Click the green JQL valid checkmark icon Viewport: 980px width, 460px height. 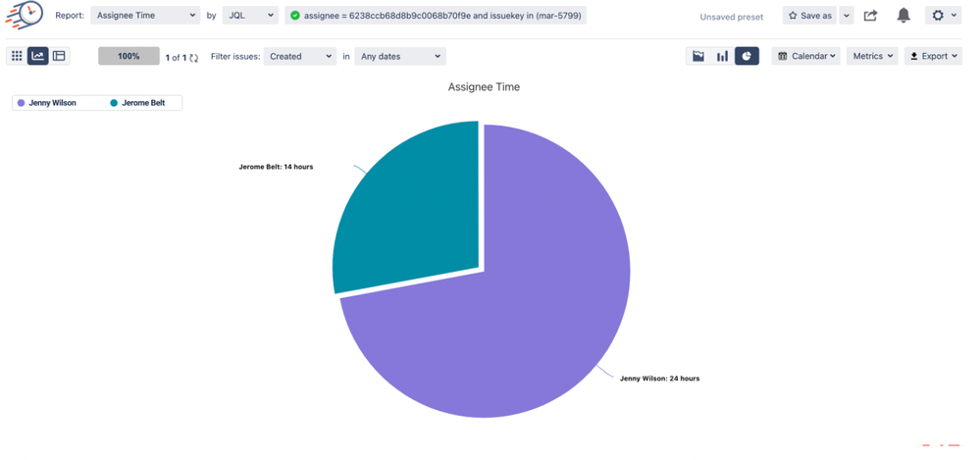click(x=295, y=16)
